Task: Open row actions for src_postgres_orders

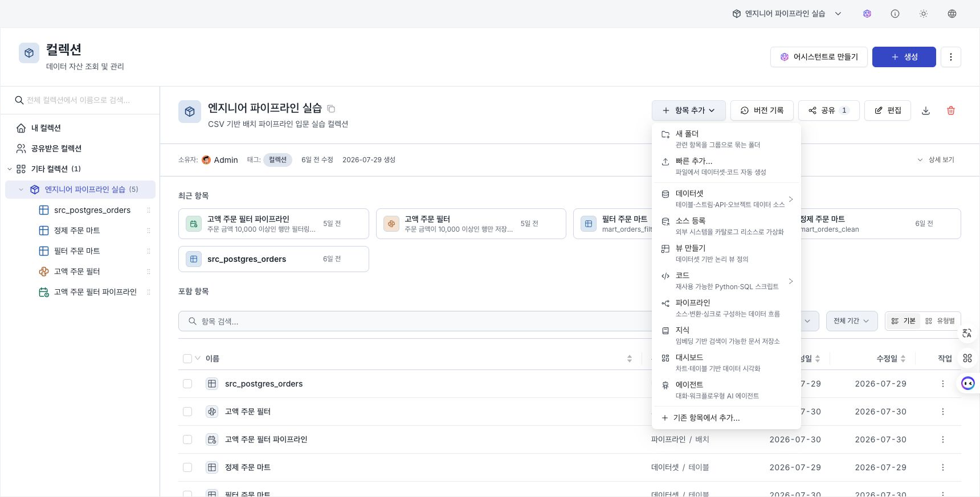Action: tap(943, 384)
